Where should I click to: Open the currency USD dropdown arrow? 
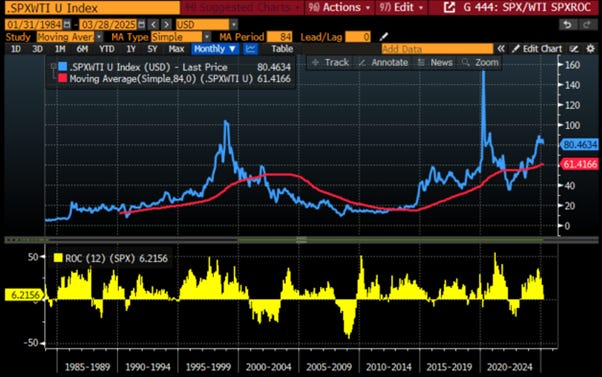coord(233,25)
